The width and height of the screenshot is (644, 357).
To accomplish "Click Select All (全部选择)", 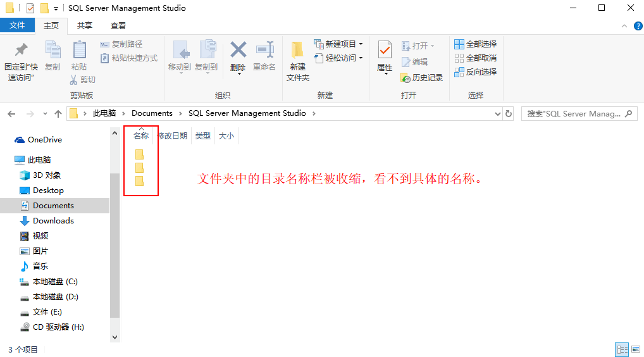I will [476, 44].
